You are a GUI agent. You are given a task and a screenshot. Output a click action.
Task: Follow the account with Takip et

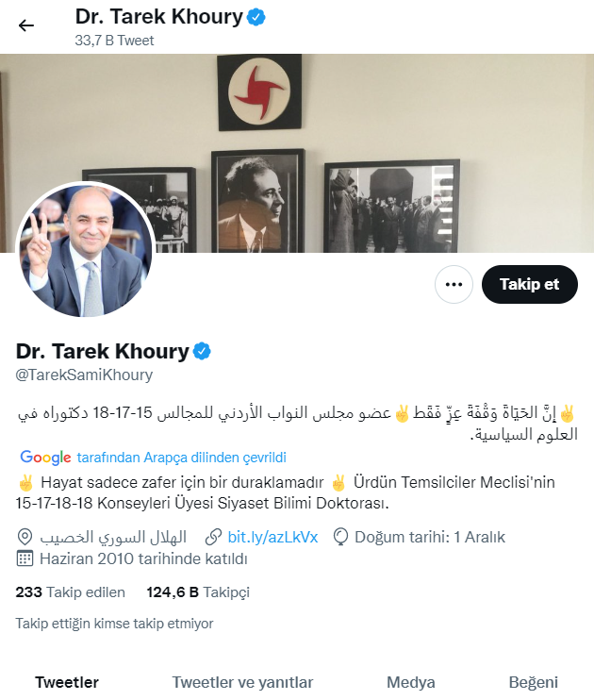[x=529, y=284]
